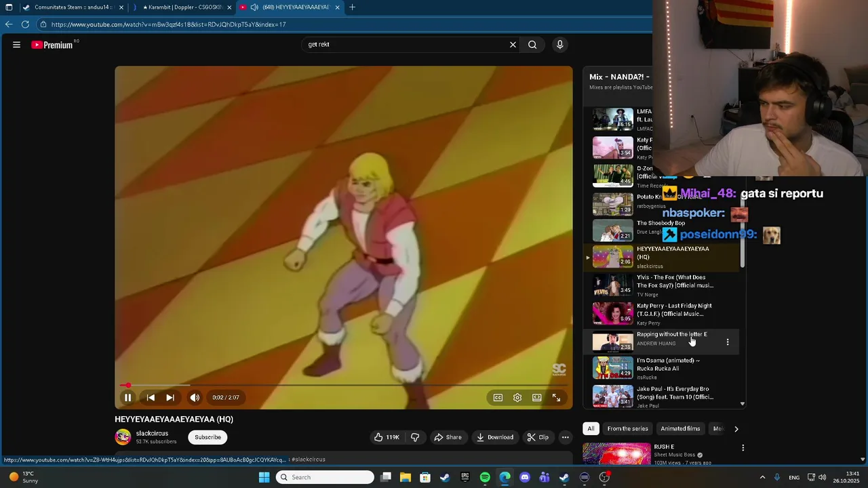This screenshot has width=868, height=488.
Task: Subscribe to slackcircus
Action: click(208, 437)
